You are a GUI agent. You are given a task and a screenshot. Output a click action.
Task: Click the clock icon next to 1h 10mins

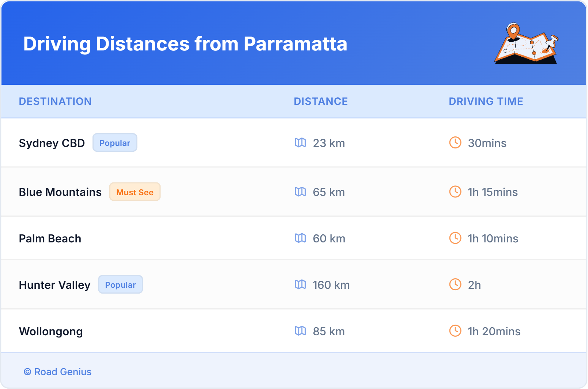pyautogui.click(x=455, y=238)
